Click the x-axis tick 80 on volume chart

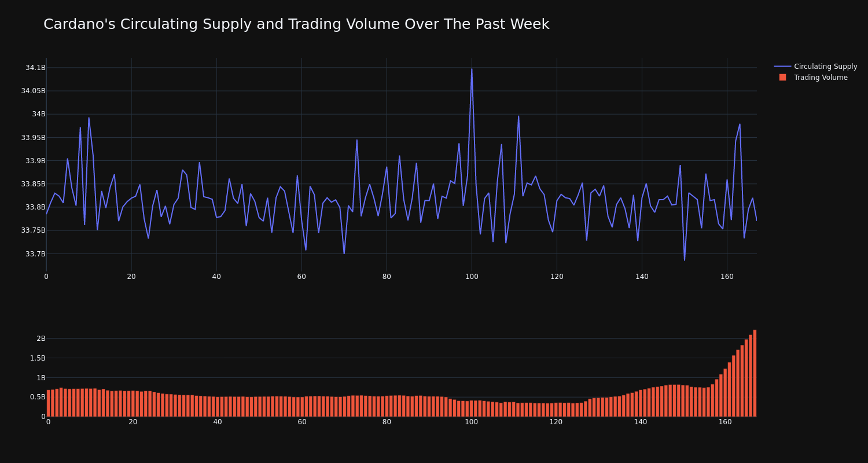(387, 422)
